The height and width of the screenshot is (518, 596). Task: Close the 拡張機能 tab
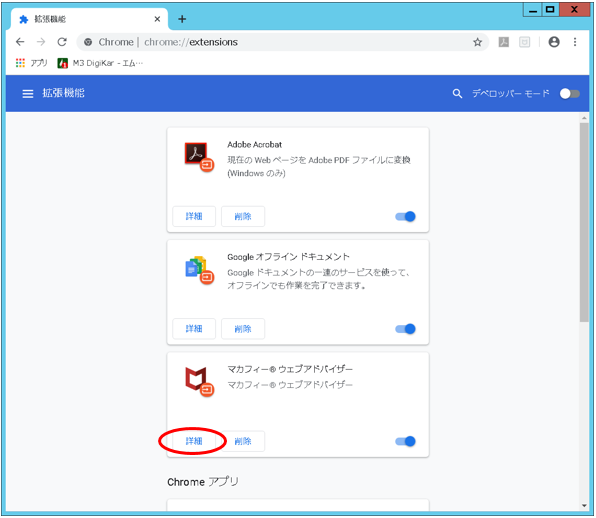(157, 19)
